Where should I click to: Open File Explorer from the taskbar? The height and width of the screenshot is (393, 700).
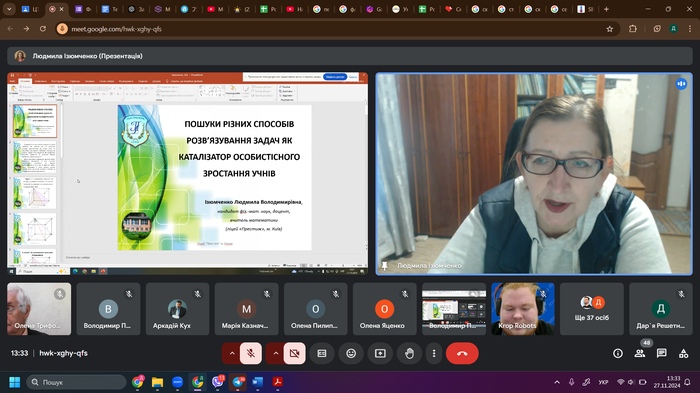click(157, 382)
